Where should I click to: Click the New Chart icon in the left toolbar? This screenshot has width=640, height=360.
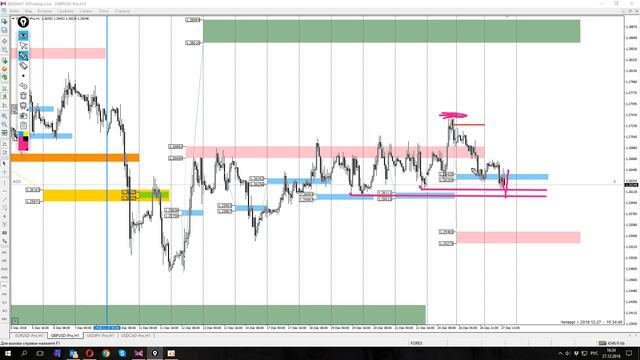[4, 22]
